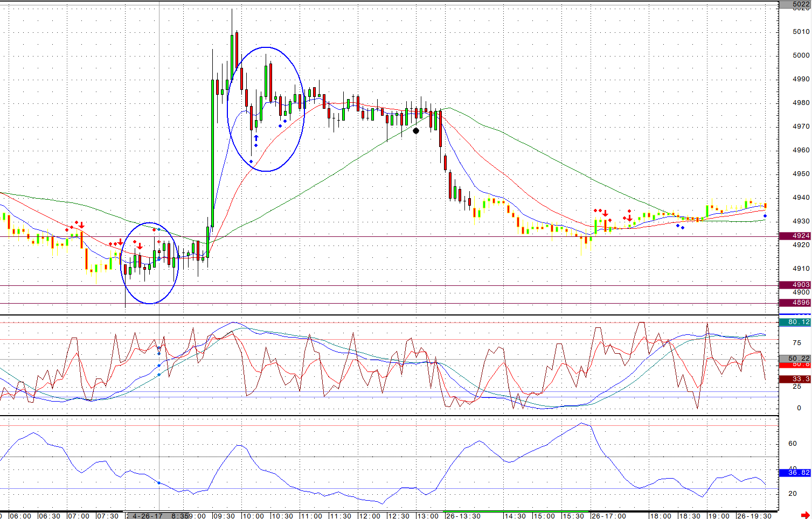Click the 75 level label on oscillator axis
This screenshot has width=812, height=519.
pyautogui.click(x=796, y=343)
